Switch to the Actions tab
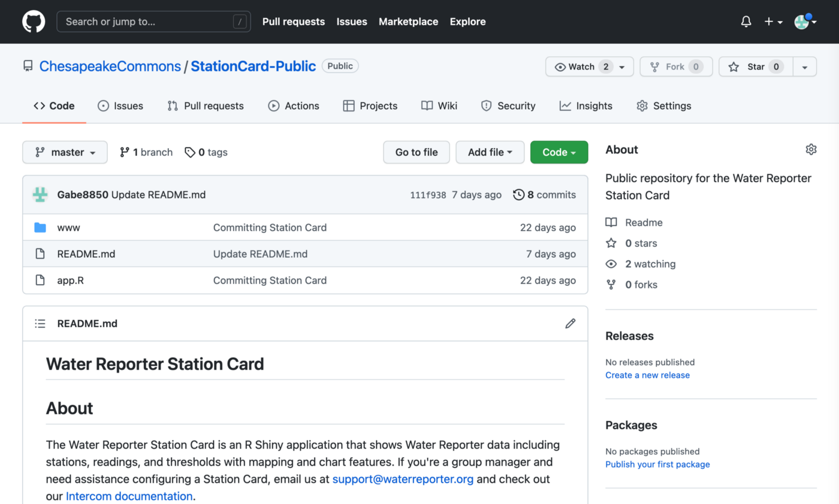839x504 pixels. tap(294, 105)
